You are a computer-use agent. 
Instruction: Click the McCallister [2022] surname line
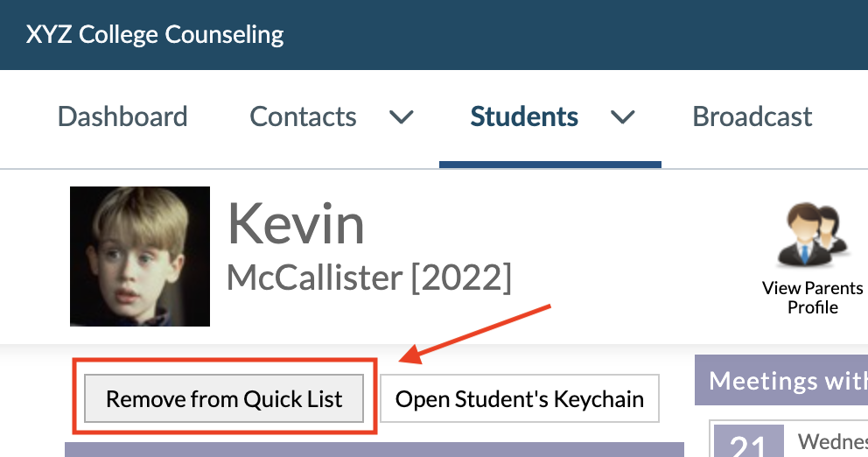pos(369,278)
